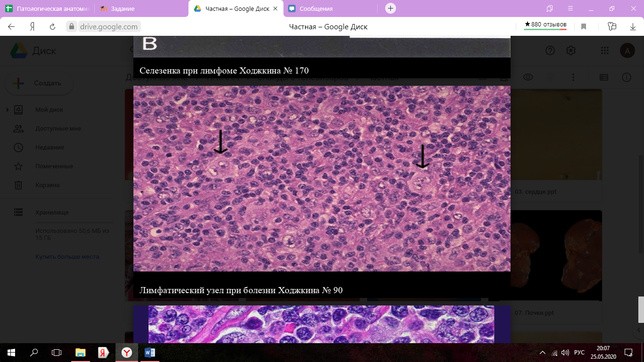
Task: Open Хранилище storage section
Action: click(51, 213)
